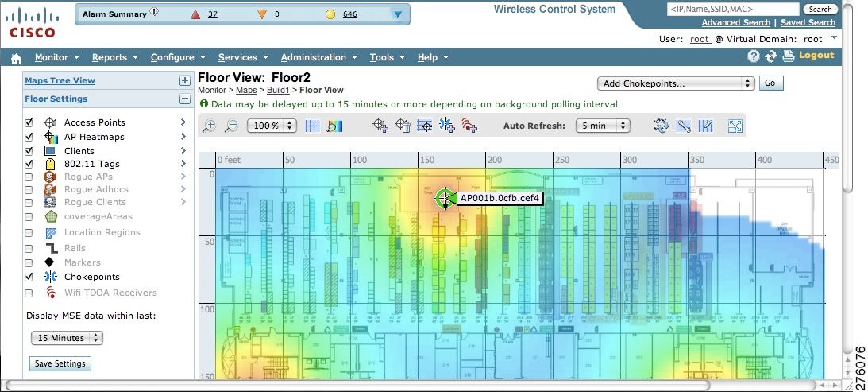Screen dimensions: 868x392
Task: Expand the Alarm Summary dropdown arrow
Action: 397,15
